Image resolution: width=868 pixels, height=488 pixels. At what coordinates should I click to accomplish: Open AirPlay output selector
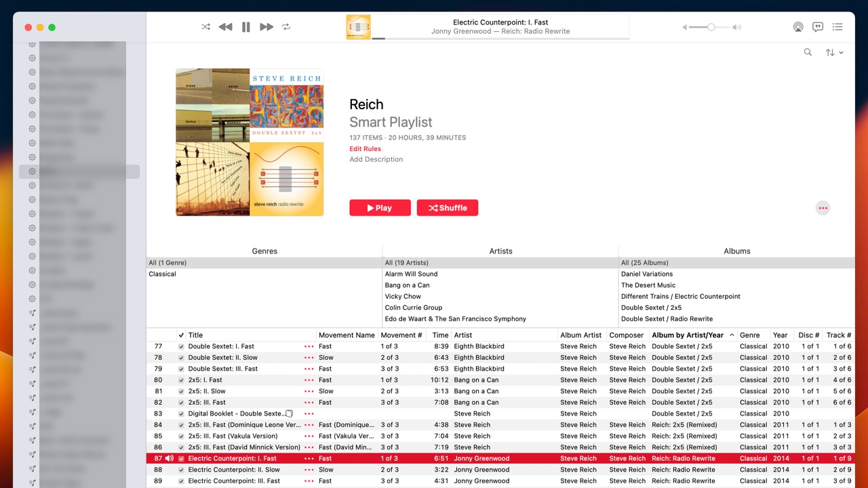click(x=798, y=27)
